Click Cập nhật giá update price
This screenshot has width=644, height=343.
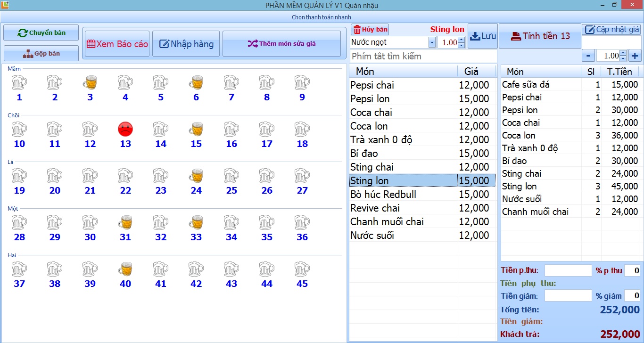tap(612, 29)
